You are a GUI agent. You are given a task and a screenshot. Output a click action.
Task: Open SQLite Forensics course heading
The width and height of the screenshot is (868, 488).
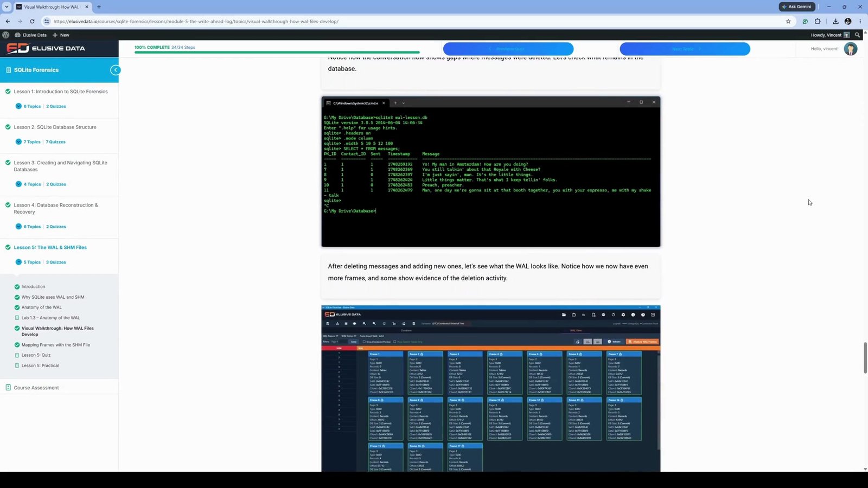tap(36, 70)
